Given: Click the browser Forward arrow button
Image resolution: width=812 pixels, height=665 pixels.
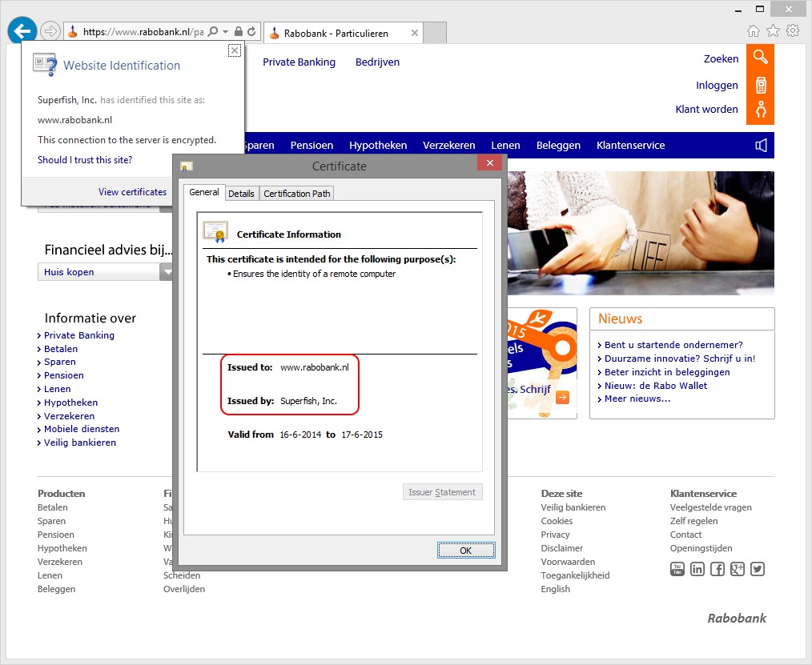Looking at the screenshot, I should [50, 31].
